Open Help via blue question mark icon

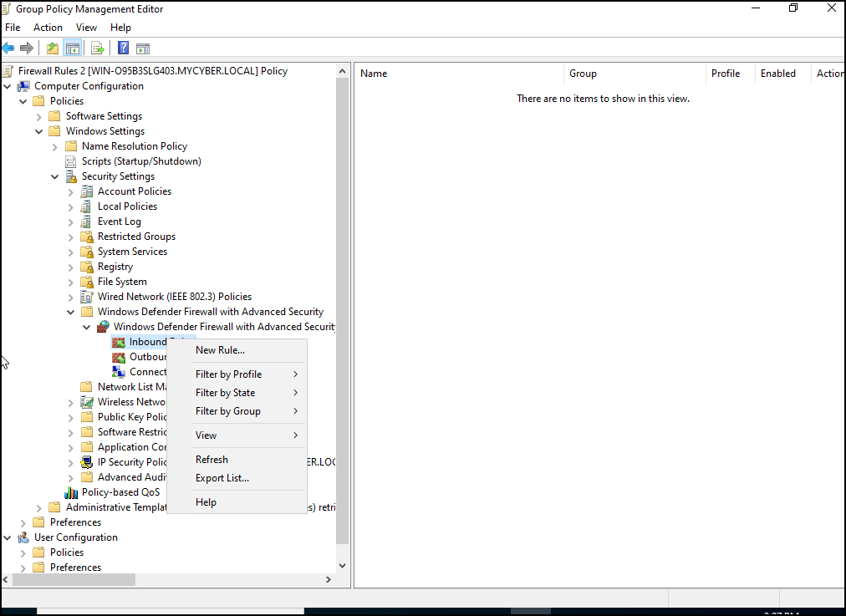(123, 48)
